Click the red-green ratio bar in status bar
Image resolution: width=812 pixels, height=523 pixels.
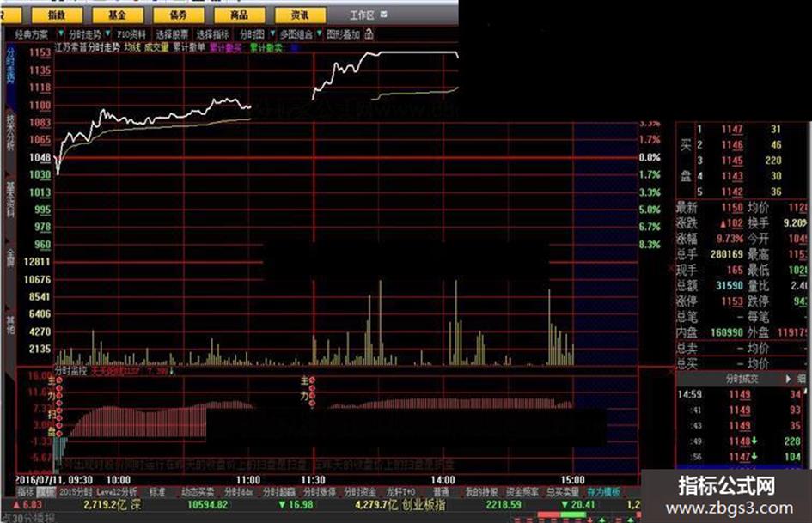[562, 514]
